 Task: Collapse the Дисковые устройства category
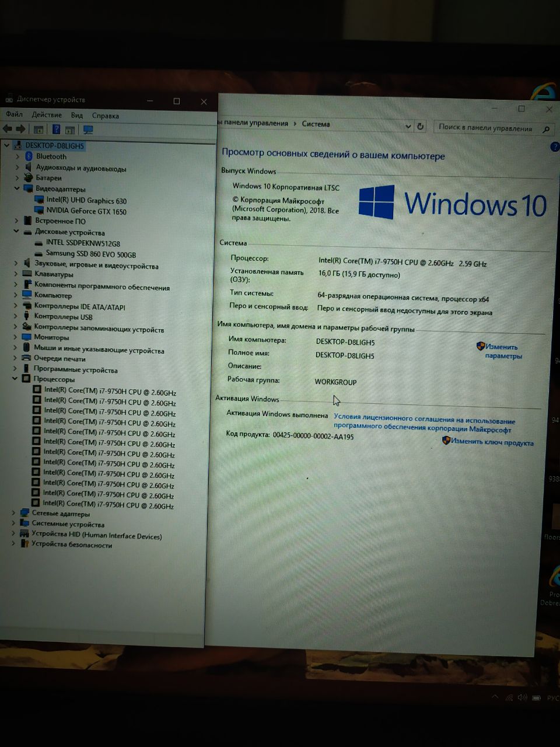tap(16, 231)
